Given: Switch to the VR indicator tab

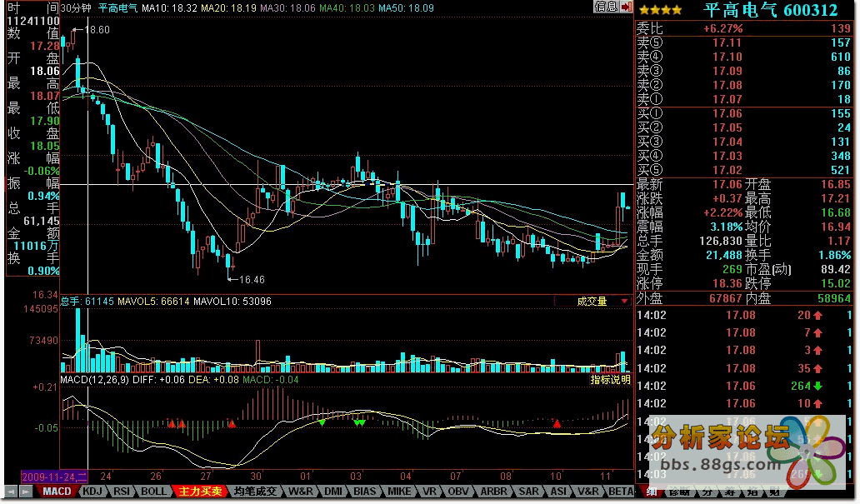Looking at the screenshot, I should pos(429,492).
